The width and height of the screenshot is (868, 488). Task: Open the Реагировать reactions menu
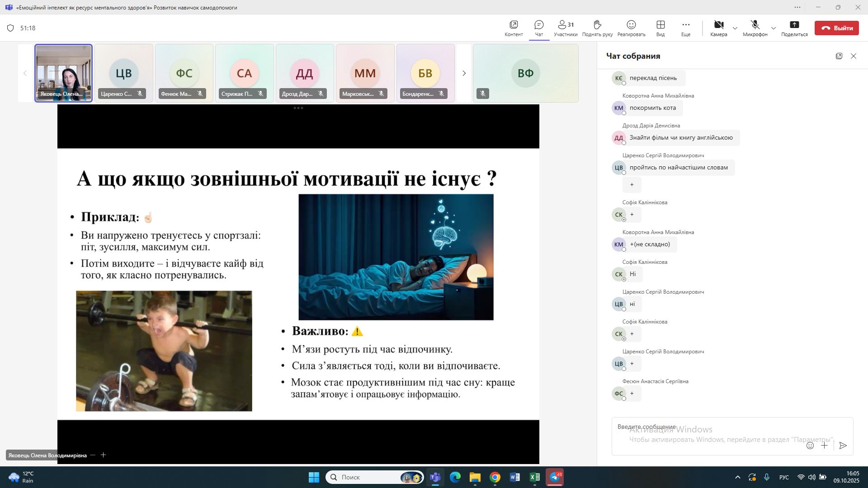point(631,28)
